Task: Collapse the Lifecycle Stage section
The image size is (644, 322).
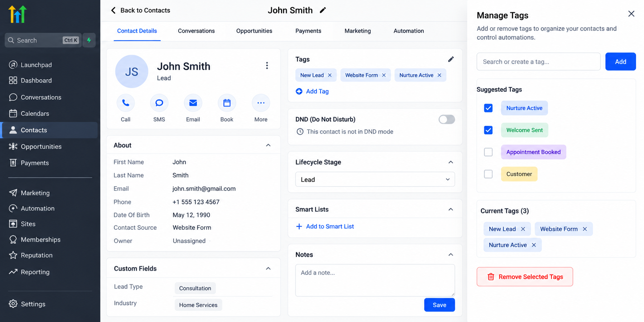Action: tap(451, 162)
